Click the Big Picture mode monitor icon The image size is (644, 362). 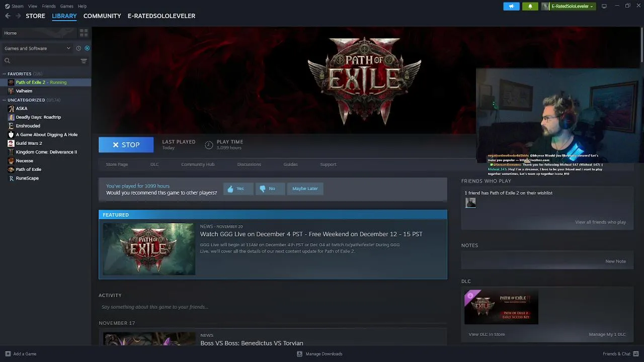pos(604,6)
